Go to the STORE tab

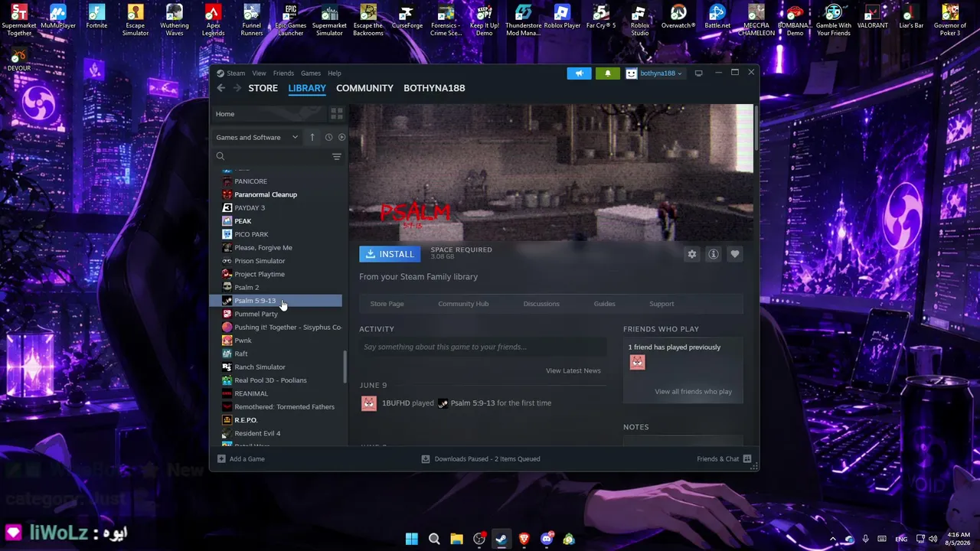[x=263, y=88]
